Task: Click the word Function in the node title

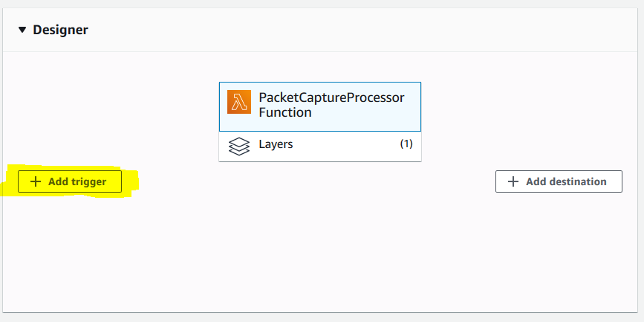Action: pos(285,112)
